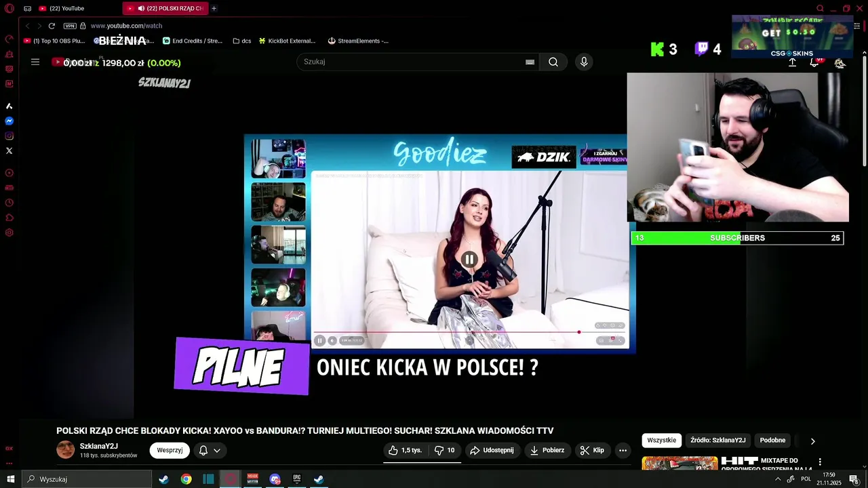868x488 pixels.
Task: Open Epic Games launcher from taskbar
Action: coord(296,479)
